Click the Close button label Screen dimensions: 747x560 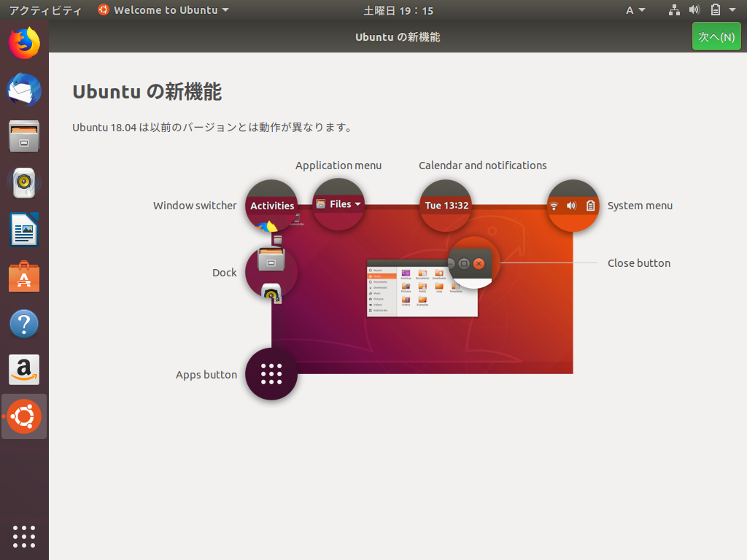coord(639,262)
